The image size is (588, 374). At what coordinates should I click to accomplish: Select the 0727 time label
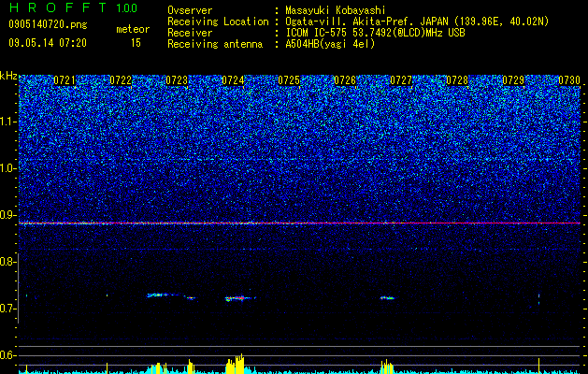tap(401, 80)
